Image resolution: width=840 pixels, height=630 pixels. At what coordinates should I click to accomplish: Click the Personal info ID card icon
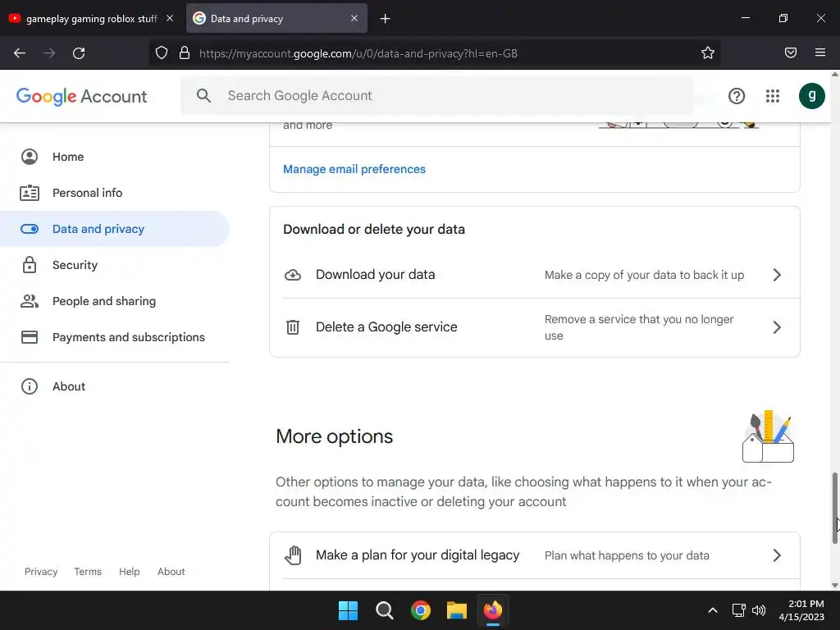(30, 193)
